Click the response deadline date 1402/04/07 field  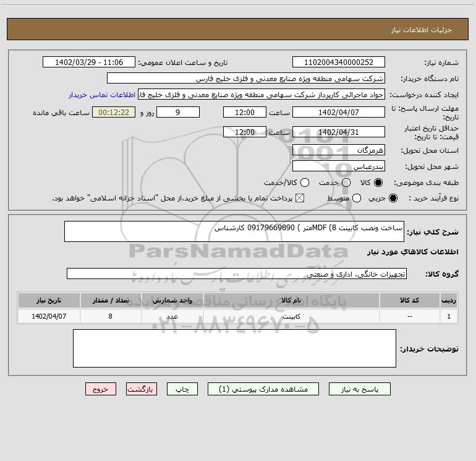point(339,112)
